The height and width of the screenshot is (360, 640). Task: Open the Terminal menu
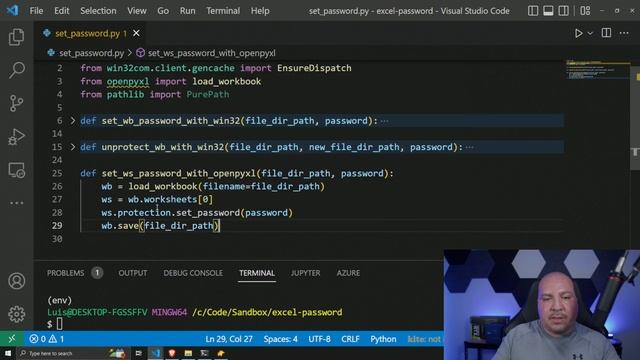click(x=223, y=11)
